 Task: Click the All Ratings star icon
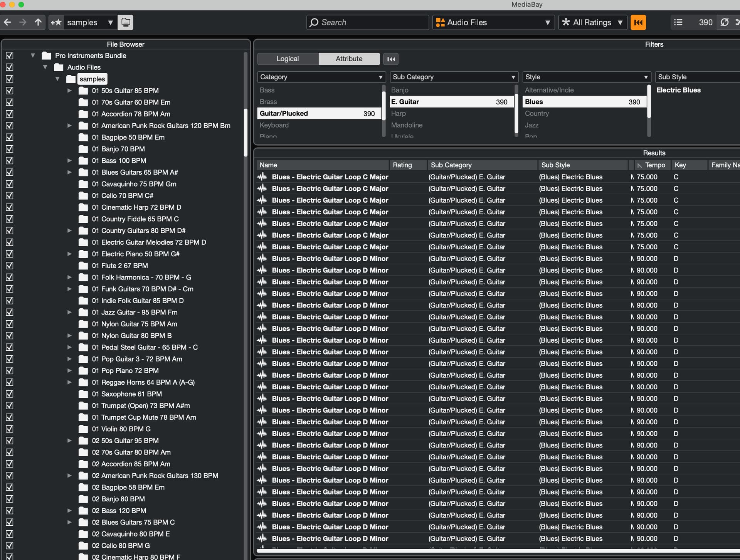(x=566, y=22)
